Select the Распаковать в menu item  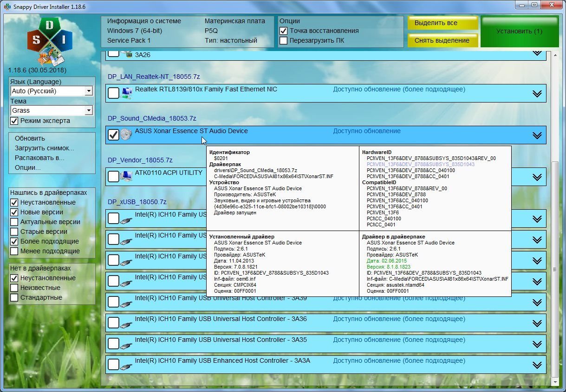[x=39, y=158]
